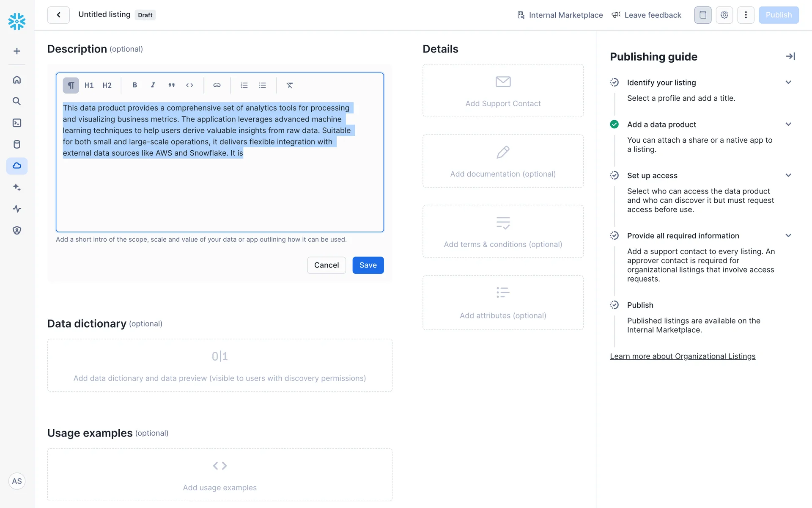
Task: Click Add Support Contact card
Action: click(x=503, y=91)
